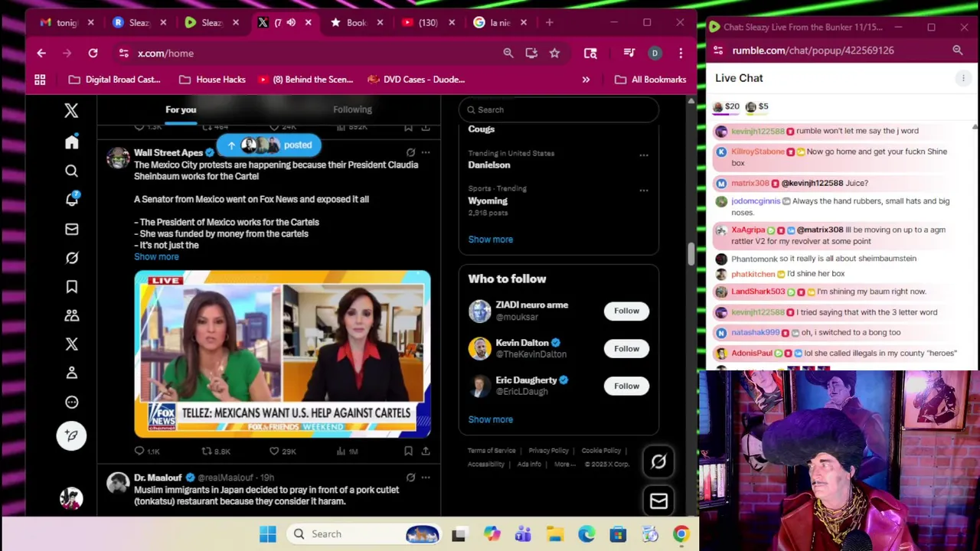
Task: Open Chrome profile D avatar
Action: click(655, 53)
